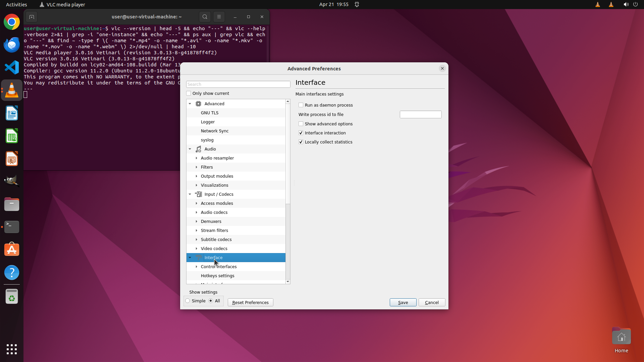
Task: Click the preferences Search field
Action: [238, 84]
